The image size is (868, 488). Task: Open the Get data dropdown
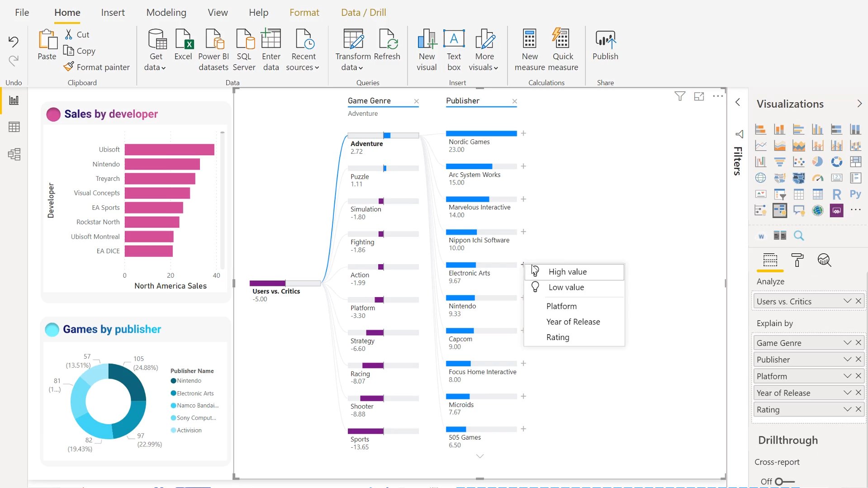[x=155, y=67]
